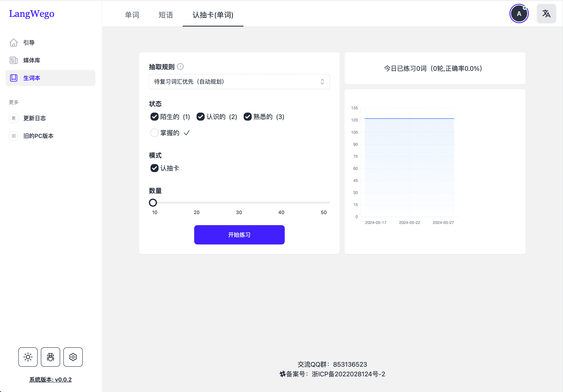Click the 开始练习 button

tap(239, 235)
